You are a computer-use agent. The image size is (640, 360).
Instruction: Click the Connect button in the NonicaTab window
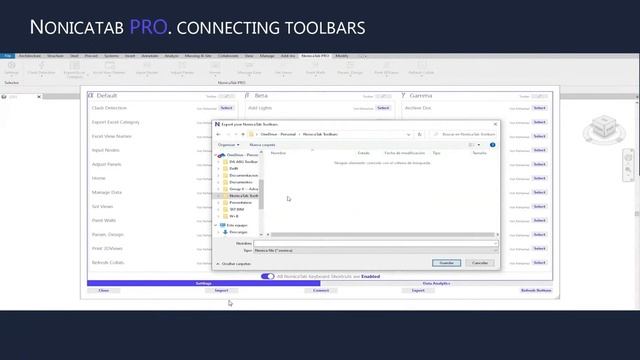pyautogui.click(x=321, y=290)
